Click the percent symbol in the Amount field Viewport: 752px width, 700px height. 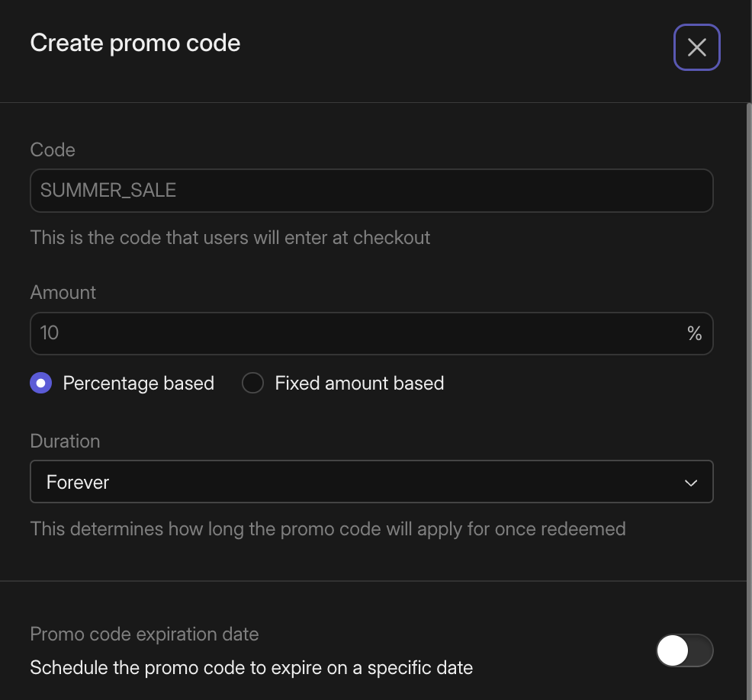click(x=694, y=333)
